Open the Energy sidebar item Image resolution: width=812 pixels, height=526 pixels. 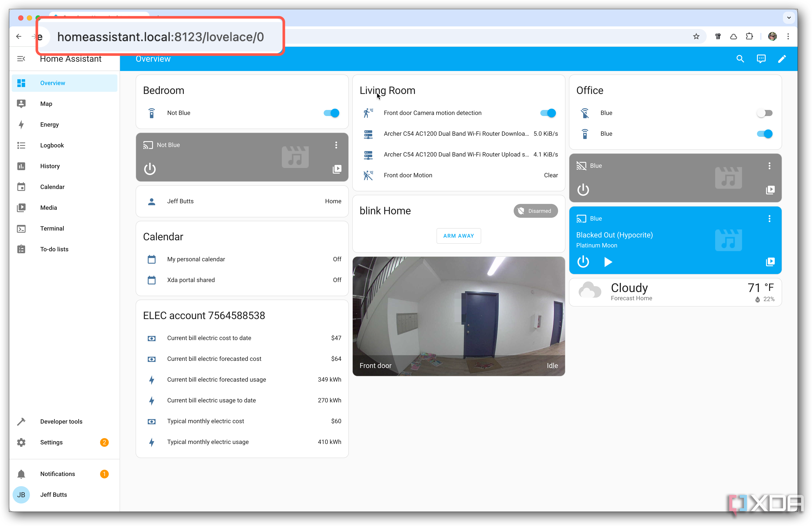[49, 124]
